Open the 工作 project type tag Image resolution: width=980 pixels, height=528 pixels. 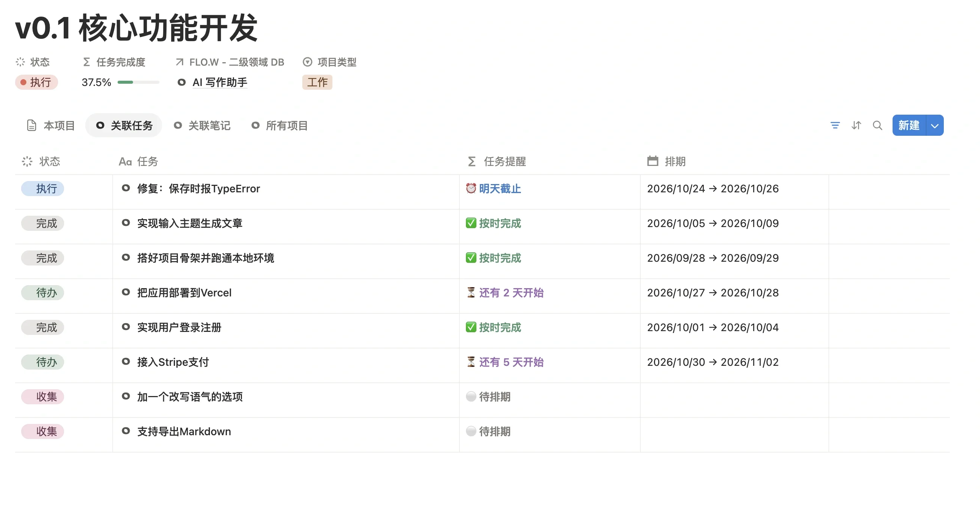click(x=317, y=82)
